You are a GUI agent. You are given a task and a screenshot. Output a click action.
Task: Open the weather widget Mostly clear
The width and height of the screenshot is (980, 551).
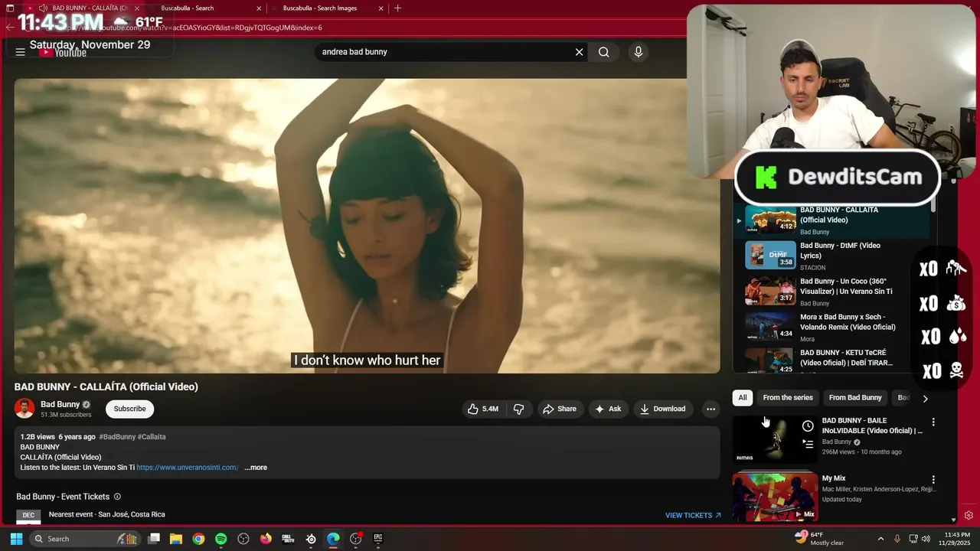pyautogui.click(x=819, y=539)
